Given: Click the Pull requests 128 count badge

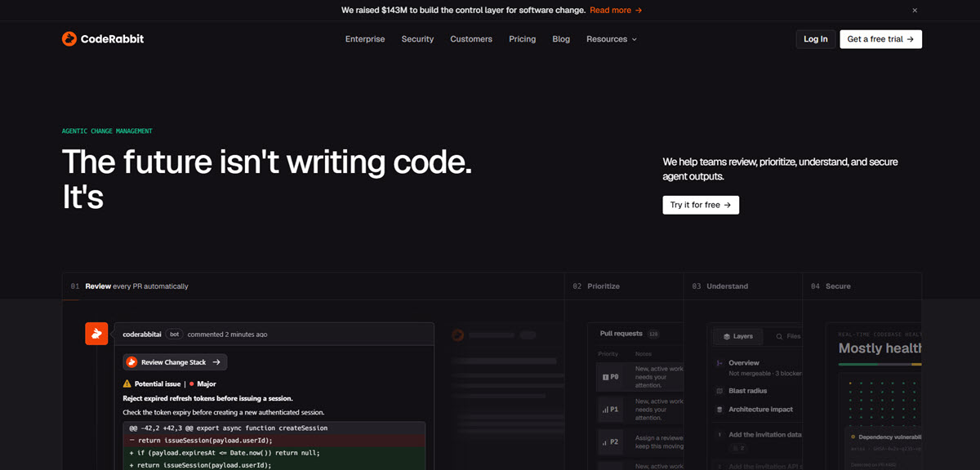Looking at the screenshot, I should (653, 334).
